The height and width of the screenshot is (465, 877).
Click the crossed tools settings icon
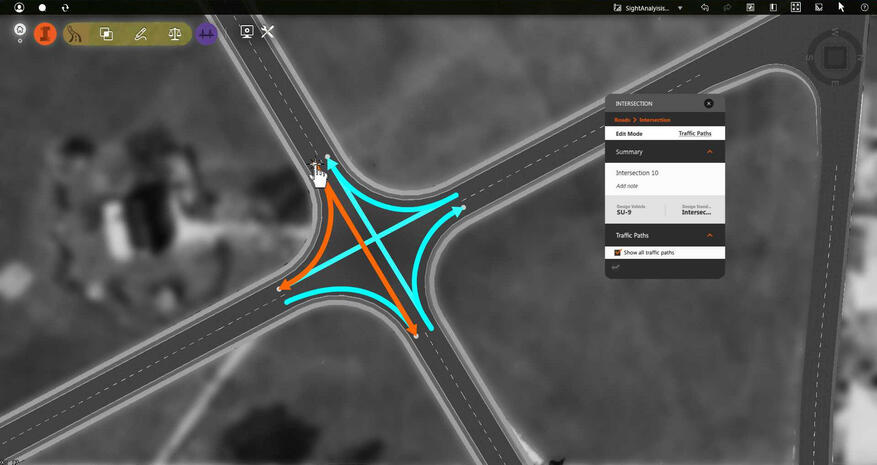pos(268,32)
